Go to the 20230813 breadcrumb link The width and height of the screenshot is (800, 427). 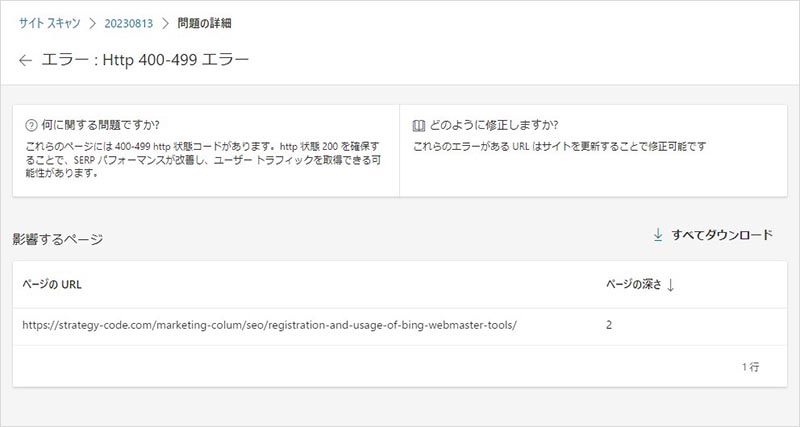click(x=128, y=22)
